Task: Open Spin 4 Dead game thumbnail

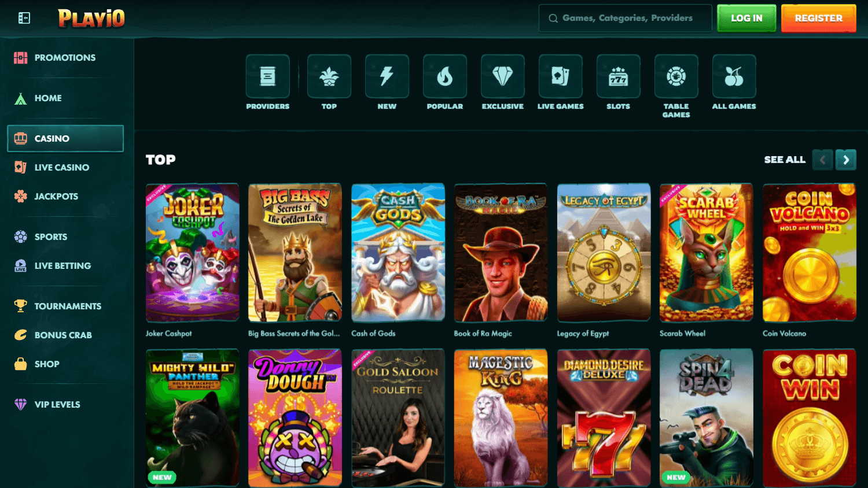Action: [707, 417]
